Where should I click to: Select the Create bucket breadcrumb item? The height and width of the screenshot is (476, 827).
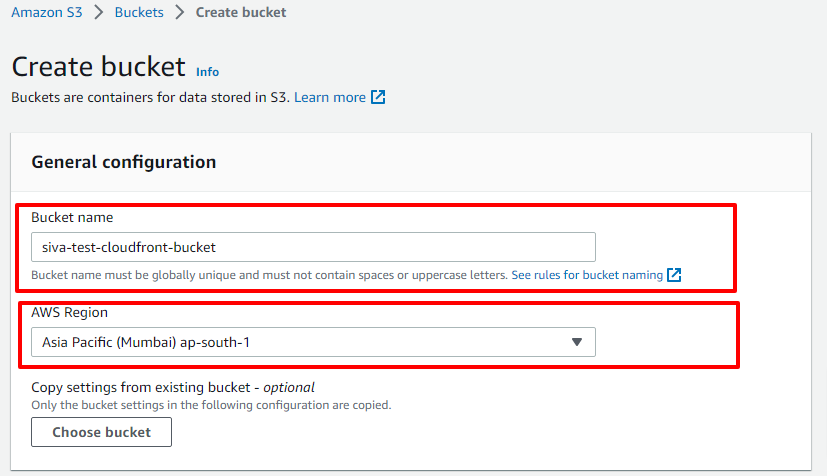tap(241, 12)
